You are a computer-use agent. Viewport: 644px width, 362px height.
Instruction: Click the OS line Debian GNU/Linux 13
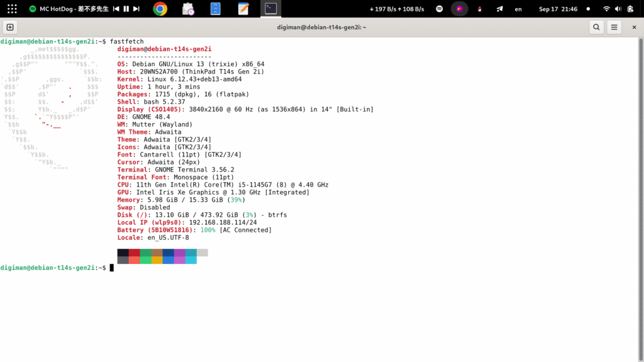click(x=191, y=64)
